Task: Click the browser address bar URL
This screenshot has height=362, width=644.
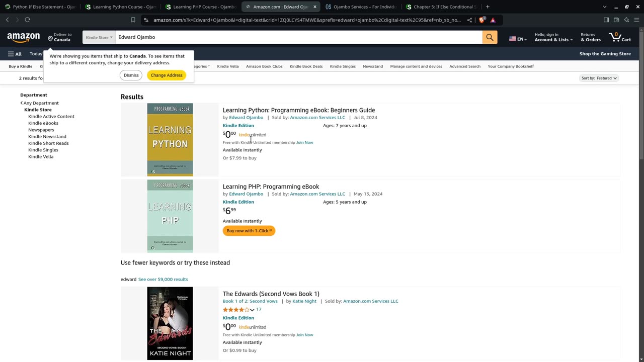Action: [x=306, y=20]
